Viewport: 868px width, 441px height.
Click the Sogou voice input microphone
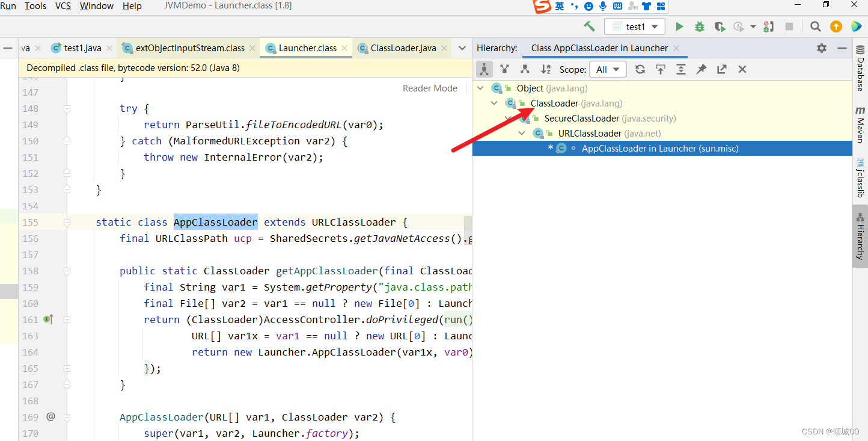[x=603, y=6]
